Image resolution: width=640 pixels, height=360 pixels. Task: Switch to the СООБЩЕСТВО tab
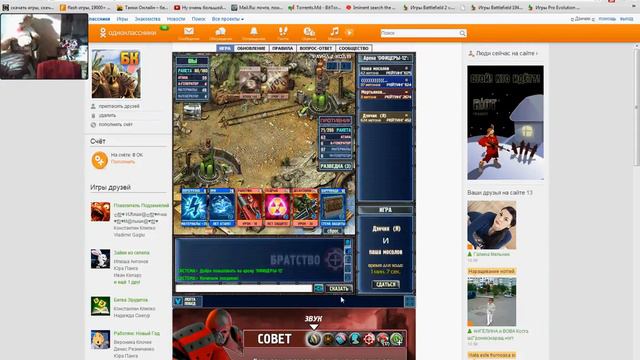(353, 48)
